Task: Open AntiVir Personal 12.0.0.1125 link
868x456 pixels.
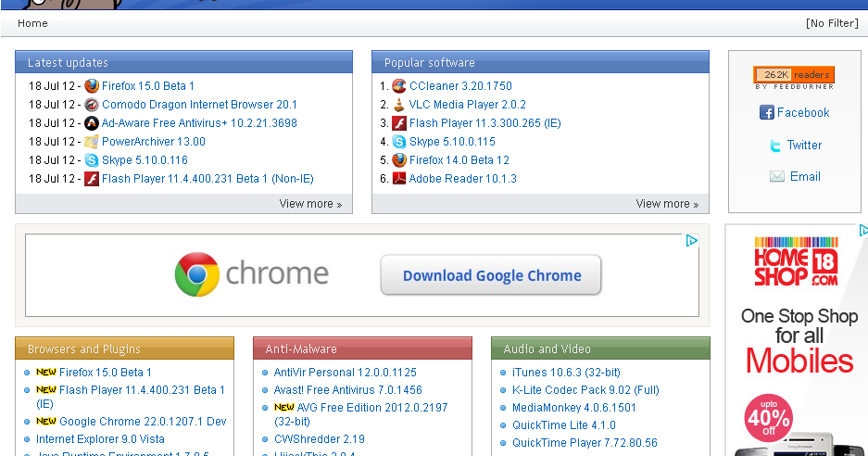Action: pyautogui.click(x=346, y=373)
